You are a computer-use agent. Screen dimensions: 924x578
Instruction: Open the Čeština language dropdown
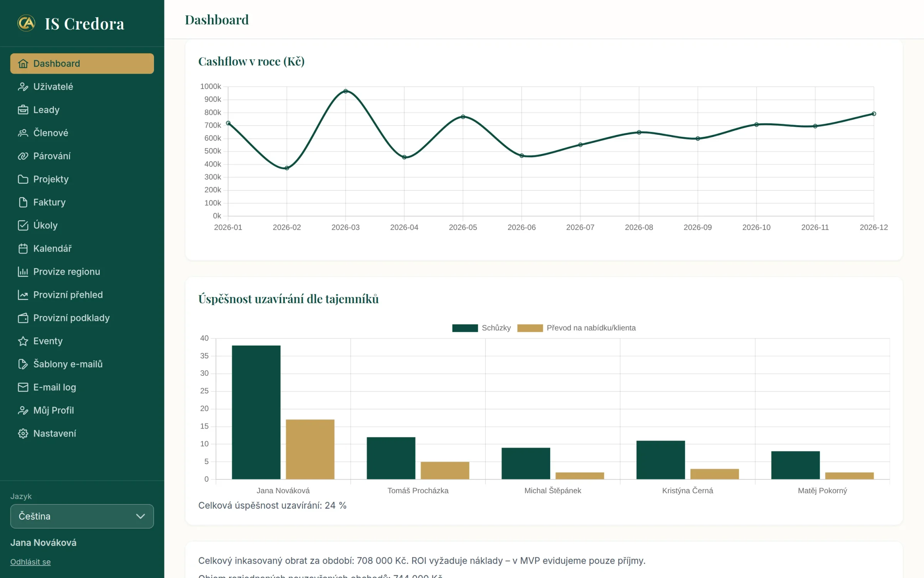tap(82, 516)
